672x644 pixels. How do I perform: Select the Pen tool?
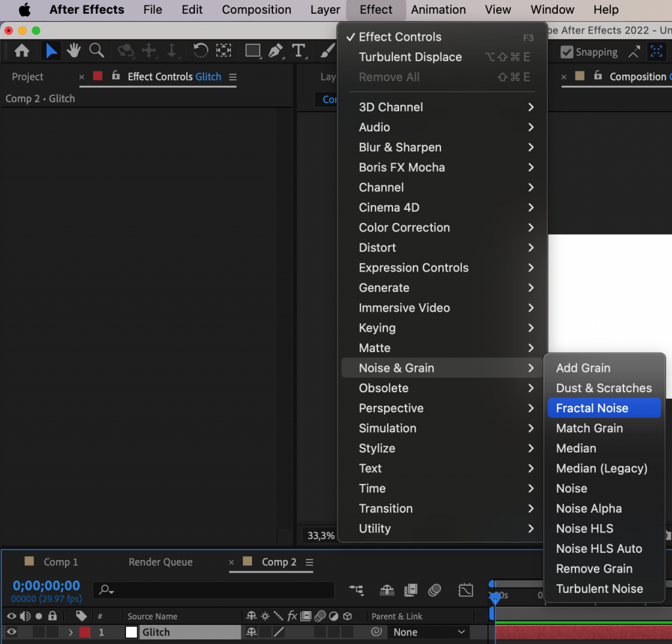[x=275, y=50]
